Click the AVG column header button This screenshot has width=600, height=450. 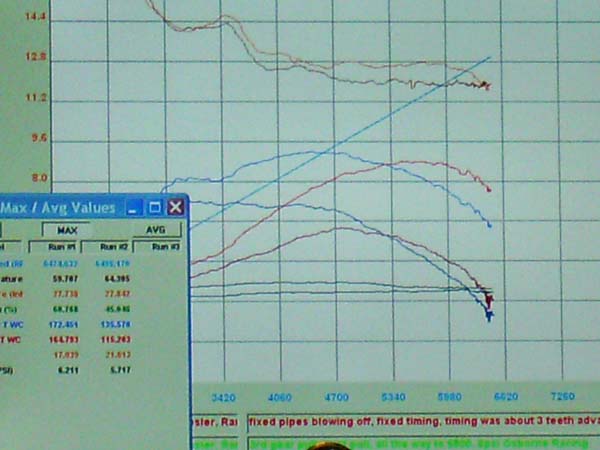(x=157, y=229)
